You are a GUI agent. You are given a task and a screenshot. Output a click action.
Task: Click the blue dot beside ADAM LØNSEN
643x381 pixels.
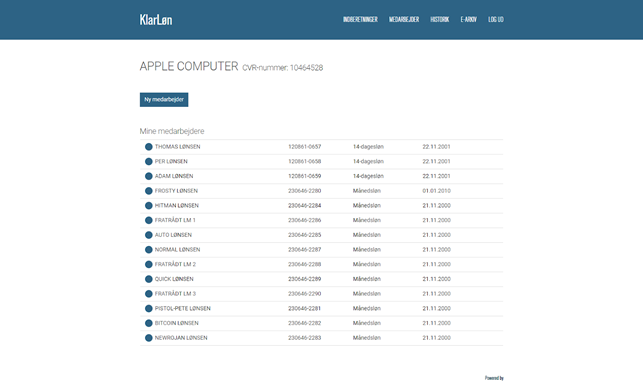(x=148, y=176)
